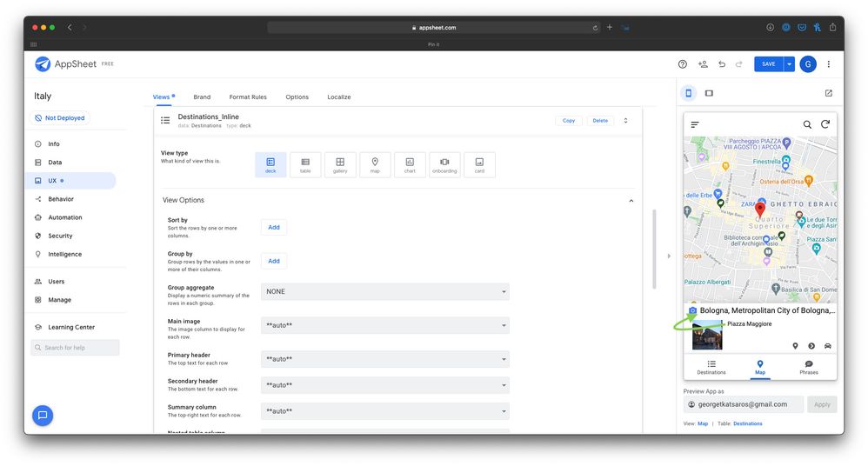Image resolution: width=868 pixels, height=466 pixels.
Task: Select the deck view type
Action: 270,164
